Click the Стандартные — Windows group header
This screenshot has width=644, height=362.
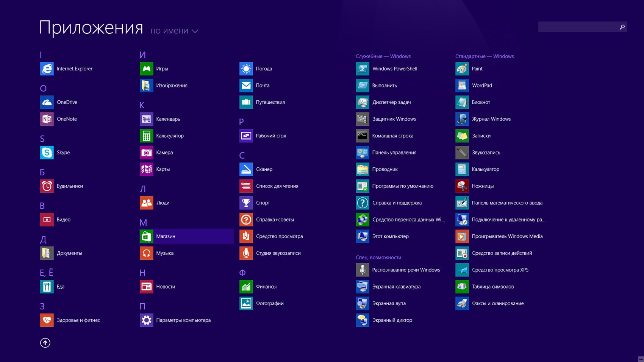[485, 56]
